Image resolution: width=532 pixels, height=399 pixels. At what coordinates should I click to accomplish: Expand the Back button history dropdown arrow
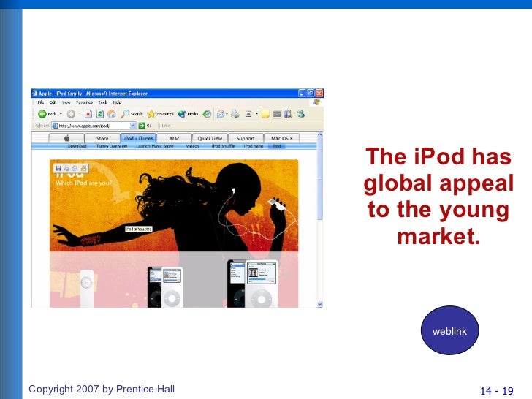pyautogui.click(x=61, y=114)
